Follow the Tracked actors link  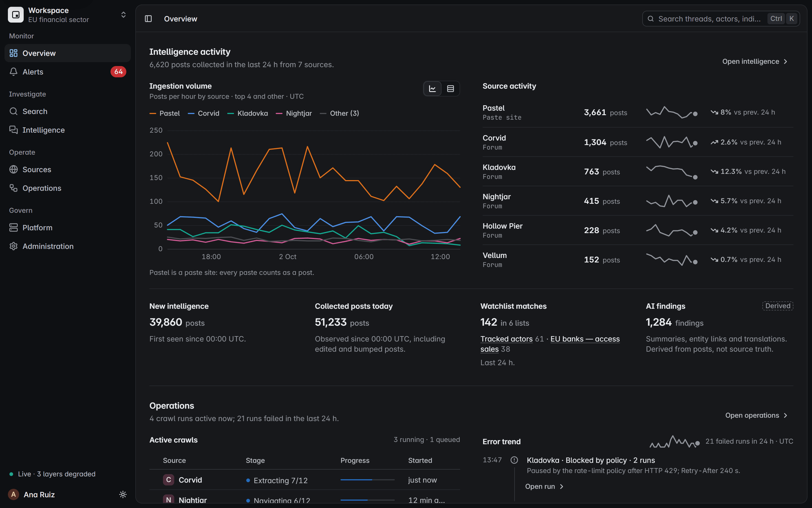(x=506, y=339)
